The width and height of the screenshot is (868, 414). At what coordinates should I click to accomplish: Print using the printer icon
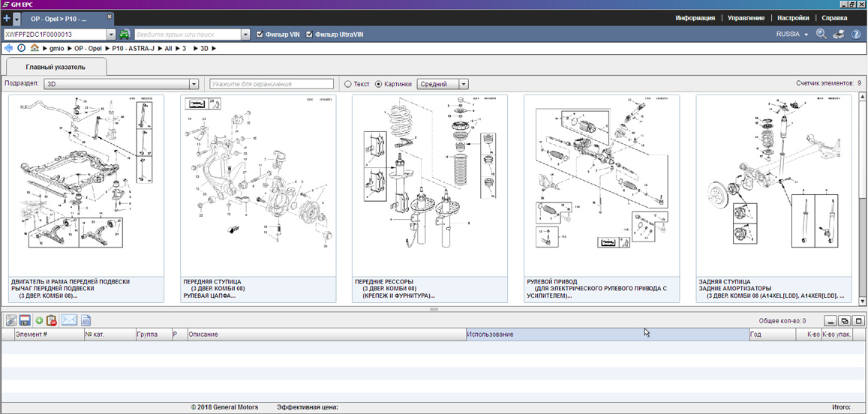tap(839, 34)
